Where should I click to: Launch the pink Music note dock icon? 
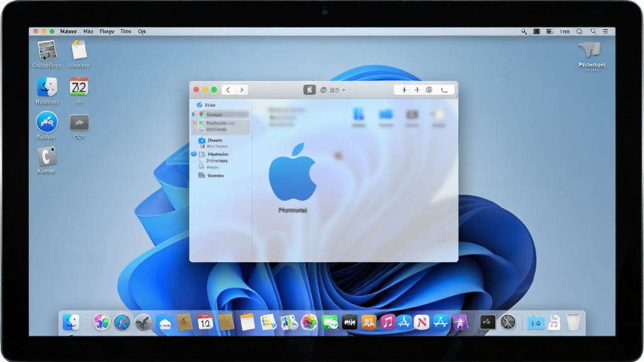387,322
